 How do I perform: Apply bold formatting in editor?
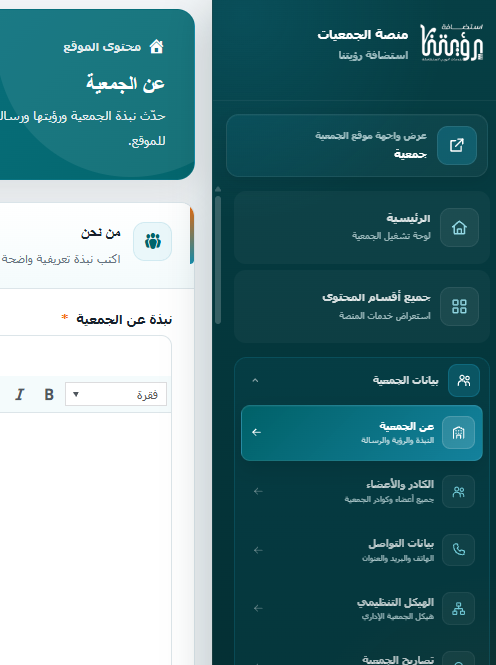pos(49,394)
